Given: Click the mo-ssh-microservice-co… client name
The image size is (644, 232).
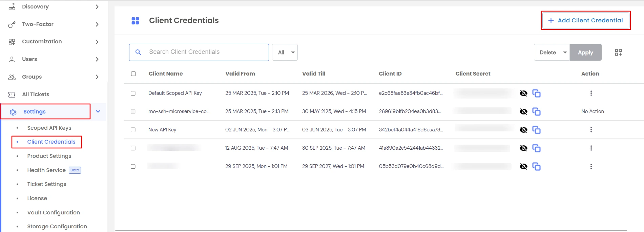Looking at the screenshot, I should click(x=179, y=111).
